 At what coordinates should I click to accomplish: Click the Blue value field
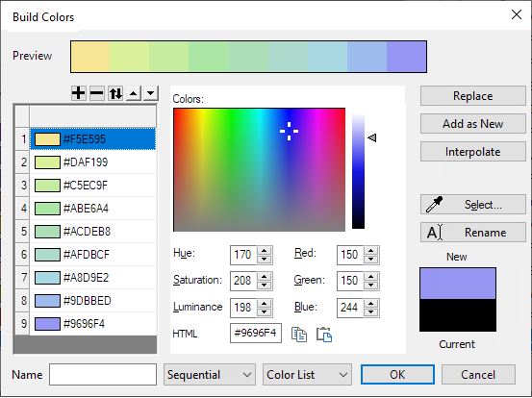[350, 308]
